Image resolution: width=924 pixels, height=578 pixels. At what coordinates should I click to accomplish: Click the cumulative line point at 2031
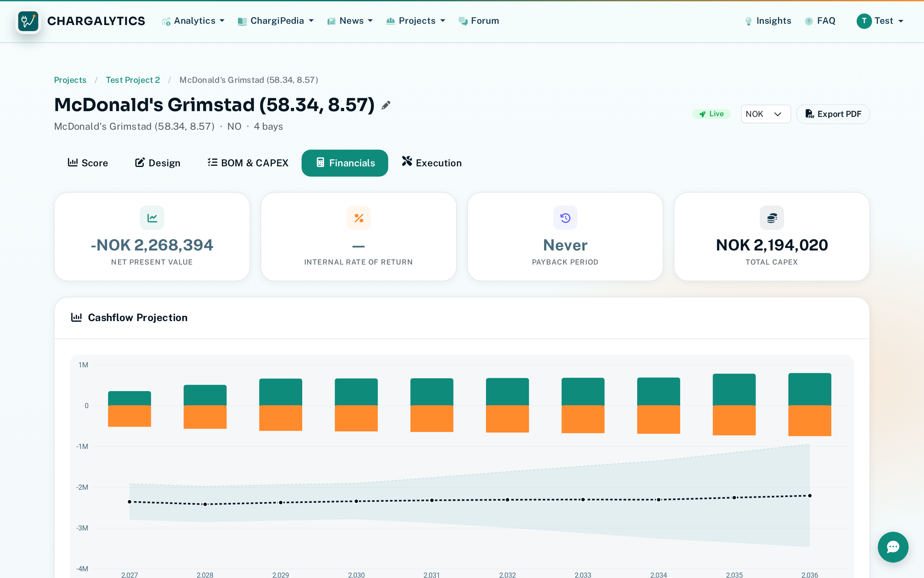(x=432, y=500)
